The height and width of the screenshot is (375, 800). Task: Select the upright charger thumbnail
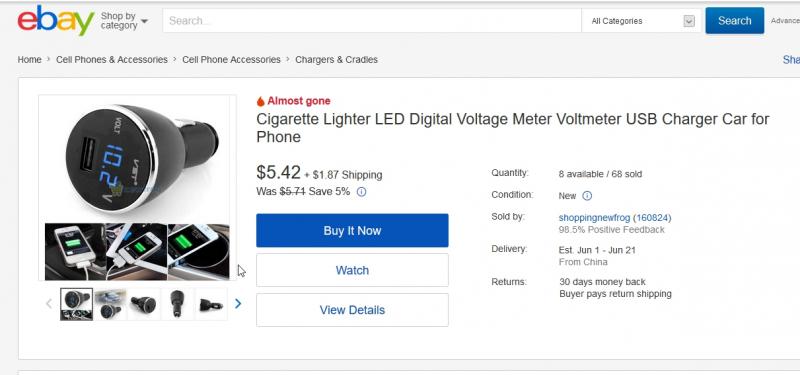[178, 304]
